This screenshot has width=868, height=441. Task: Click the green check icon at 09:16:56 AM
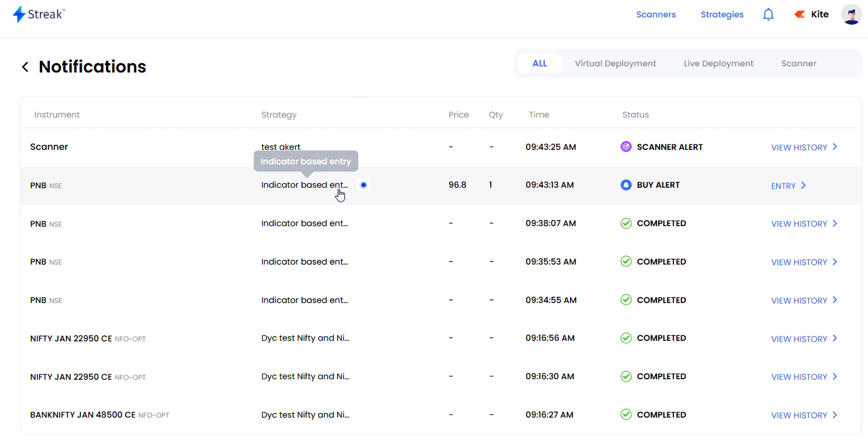tap(626, 338)
